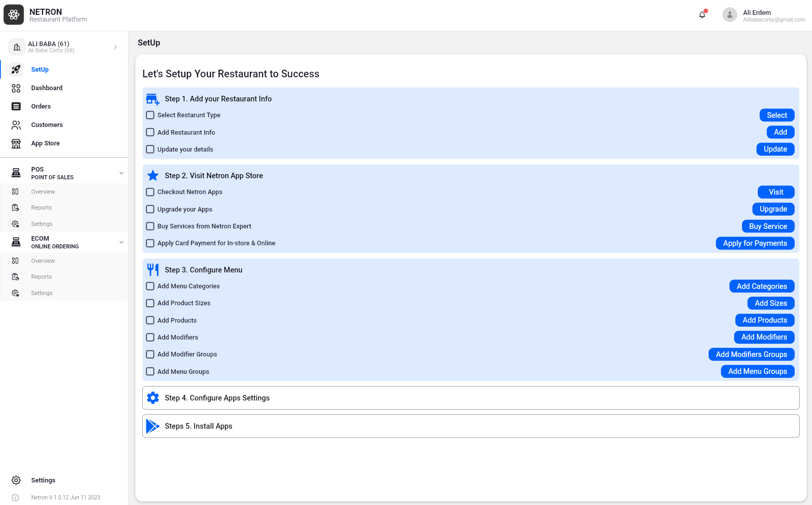
Task: Click the Buy Service button
Action: click(768, 226)
